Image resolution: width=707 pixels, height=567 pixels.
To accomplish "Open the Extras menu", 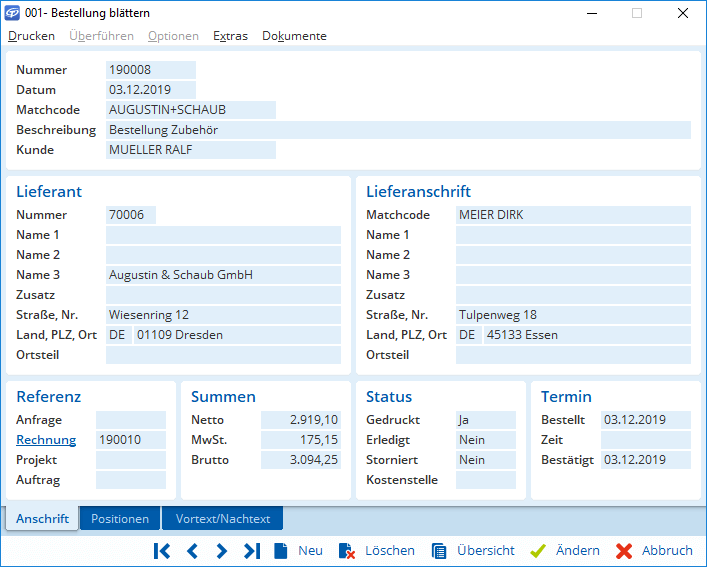I will click(230, 36).
